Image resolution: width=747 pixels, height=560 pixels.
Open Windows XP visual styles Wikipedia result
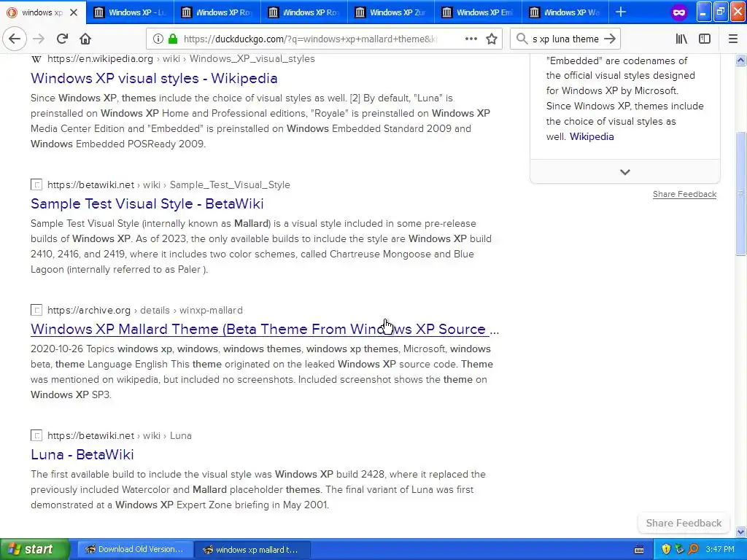[154, 78]
